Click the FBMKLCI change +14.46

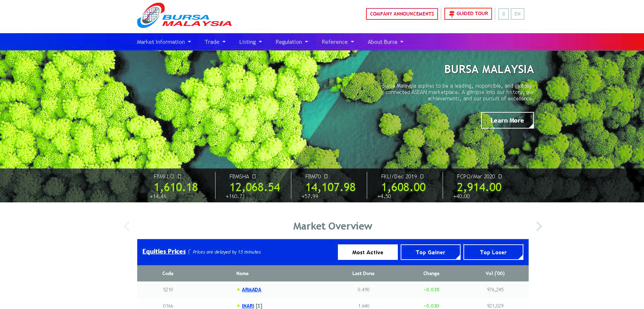tap(158, 196)
